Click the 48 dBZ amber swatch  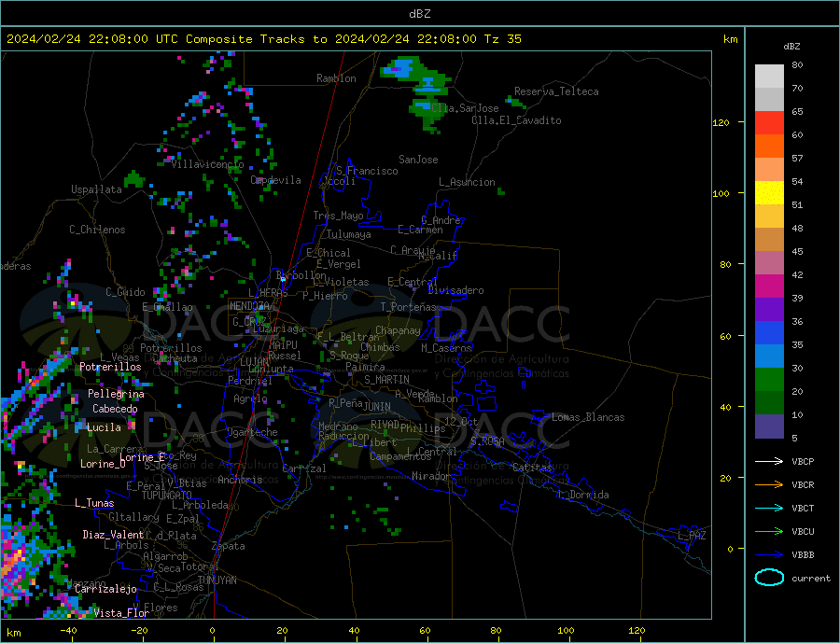[x=769, y=240]
